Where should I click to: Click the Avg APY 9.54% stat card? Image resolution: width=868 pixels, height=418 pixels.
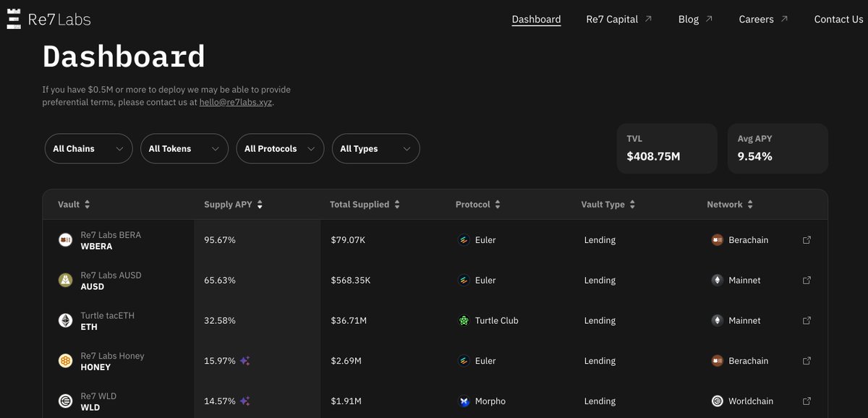778,149
